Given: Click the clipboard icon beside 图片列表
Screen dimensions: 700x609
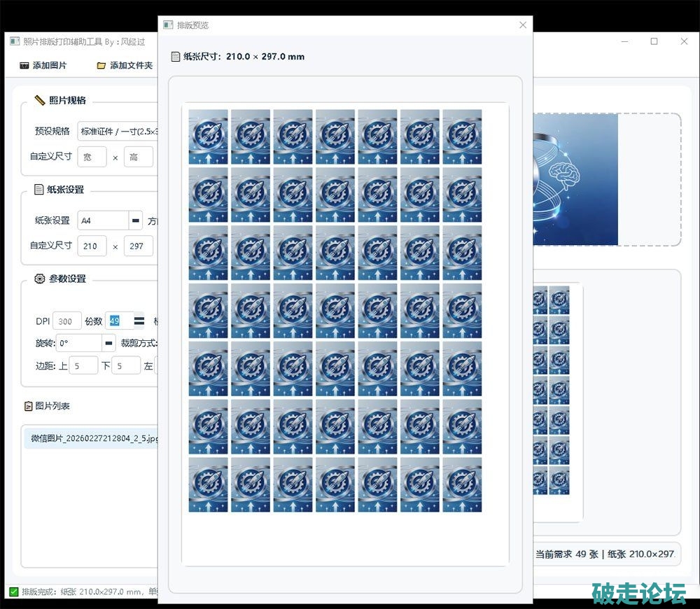Looking at the screenshot, I should (x=29, y=406).
